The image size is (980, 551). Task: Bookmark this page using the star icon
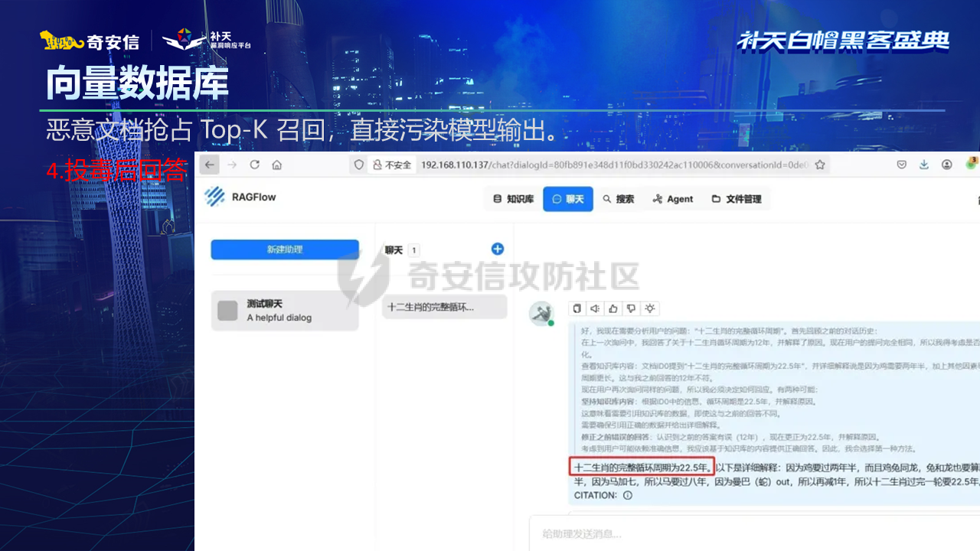pyautogui.click(x=820, y=165)
